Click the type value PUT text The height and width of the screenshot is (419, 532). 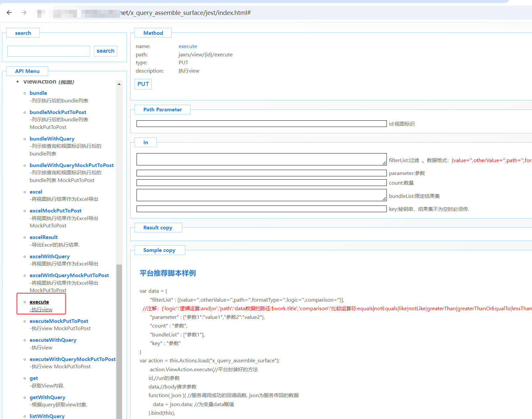coord(183,63)
